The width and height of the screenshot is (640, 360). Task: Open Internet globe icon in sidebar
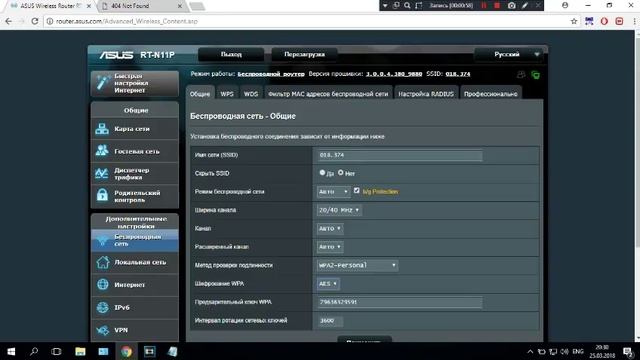(102, 284)
